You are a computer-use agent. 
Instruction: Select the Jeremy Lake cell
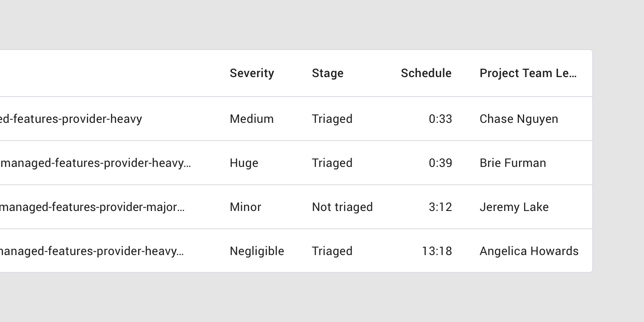514,207
